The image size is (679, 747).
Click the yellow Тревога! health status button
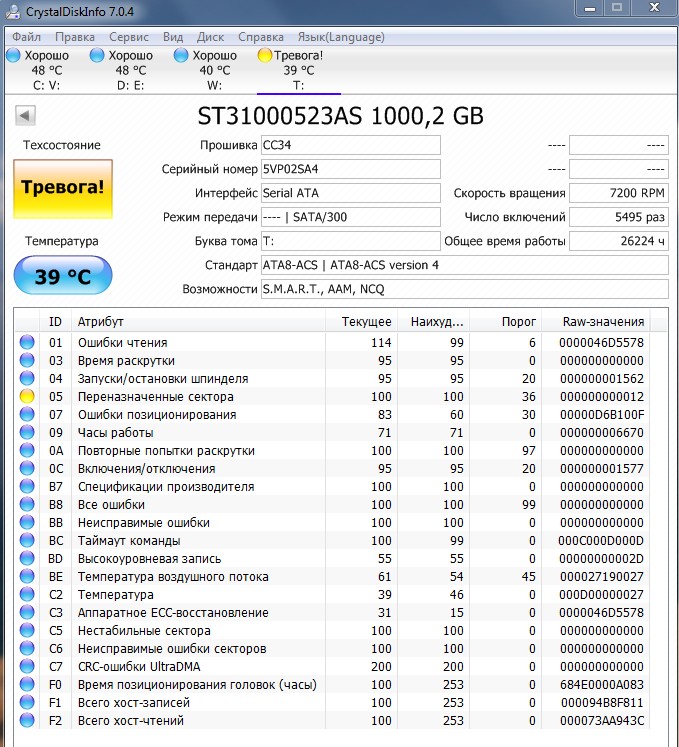point(63,189)
